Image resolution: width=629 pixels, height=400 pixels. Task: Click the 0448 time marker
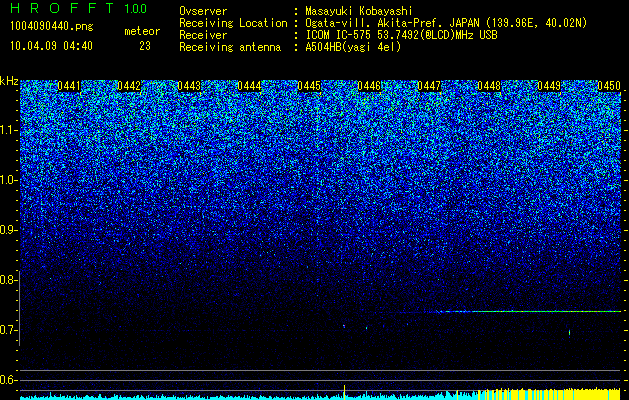coord(489,86)
